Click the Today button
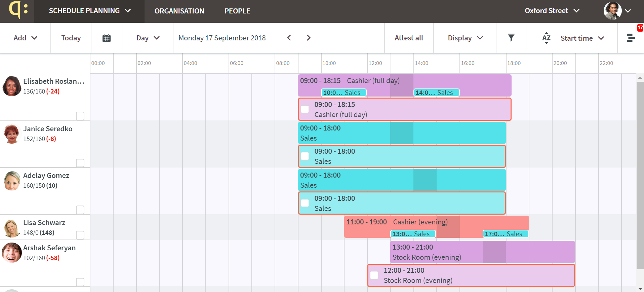The height and width of the screenshot is (292, 644). coord(71,38)
